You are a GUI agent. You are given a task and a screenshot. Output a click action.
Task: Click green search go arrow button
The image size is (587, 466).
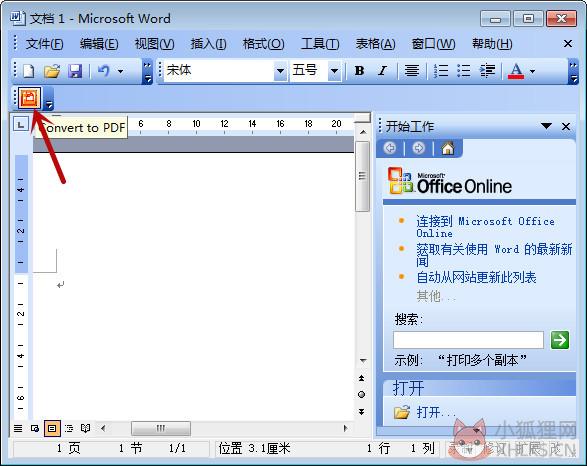tap(560, 340)
